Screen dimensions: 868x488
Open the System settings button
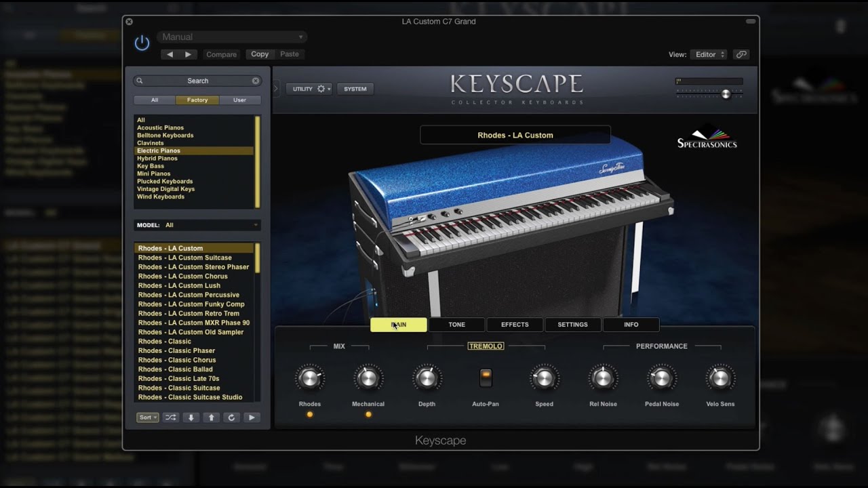point(355,89)
